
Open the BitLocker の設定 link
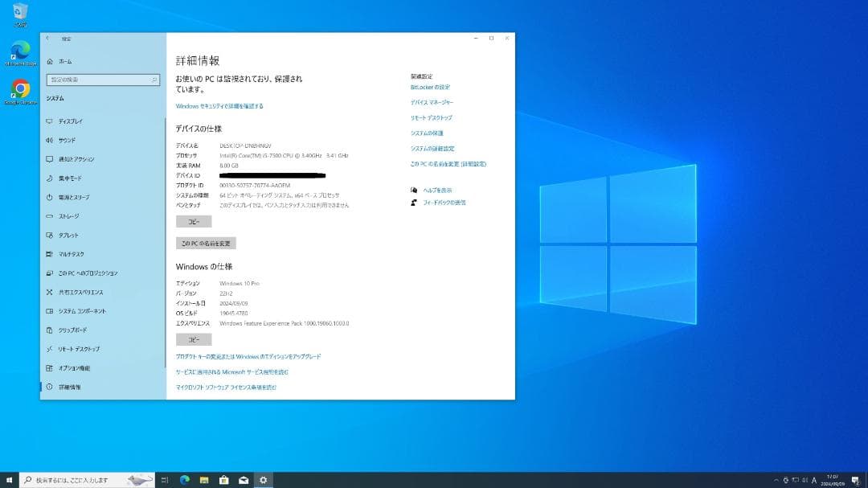(429, 87)
